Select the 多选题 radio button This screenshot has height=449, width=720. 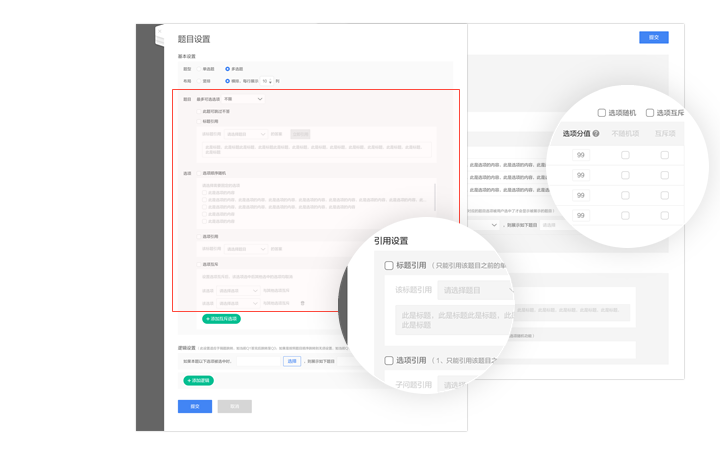228,69
